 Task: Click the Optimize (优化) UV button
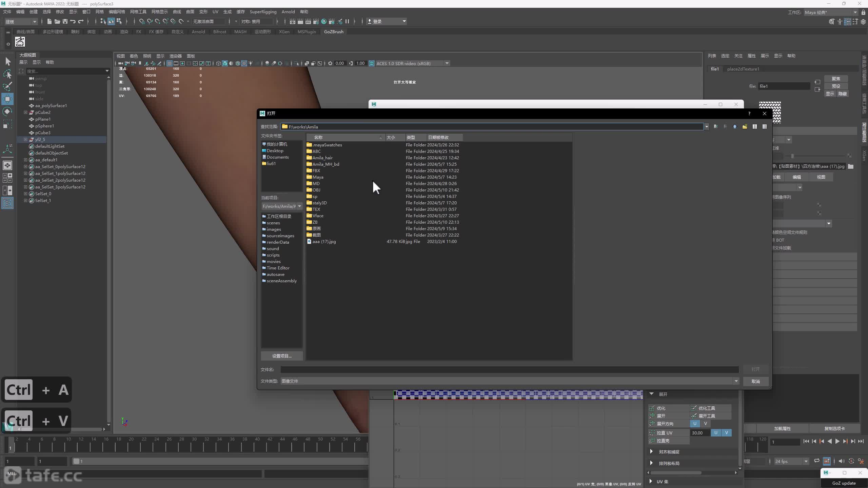669,408
